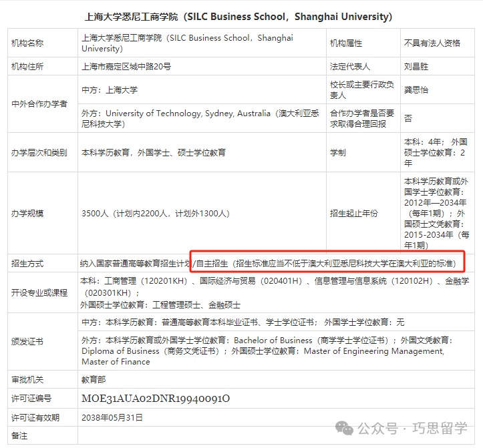Select the value 不具有法人资格
Image resolution: width=483 pixels, height=448 pixels.
pos(432,43)
